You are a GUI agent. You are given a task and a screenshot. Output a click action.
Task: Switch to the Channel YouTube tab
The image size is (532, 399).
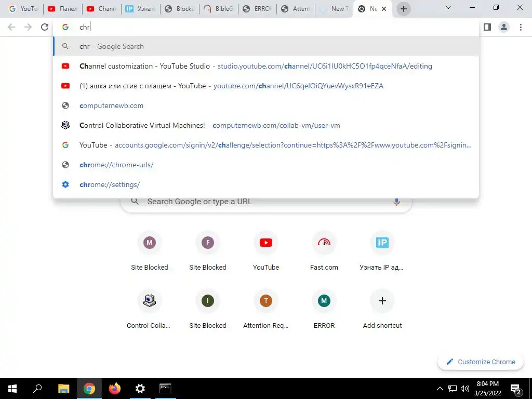(101, 9)
